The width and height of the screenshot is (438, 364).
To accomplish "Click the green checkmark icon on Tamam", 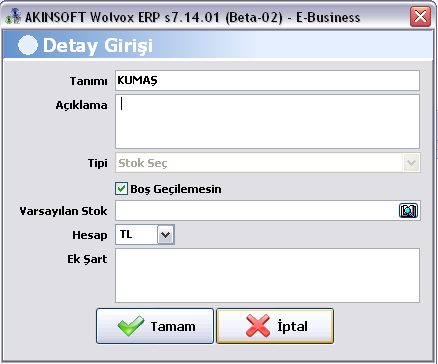I will tap(131, 326).
